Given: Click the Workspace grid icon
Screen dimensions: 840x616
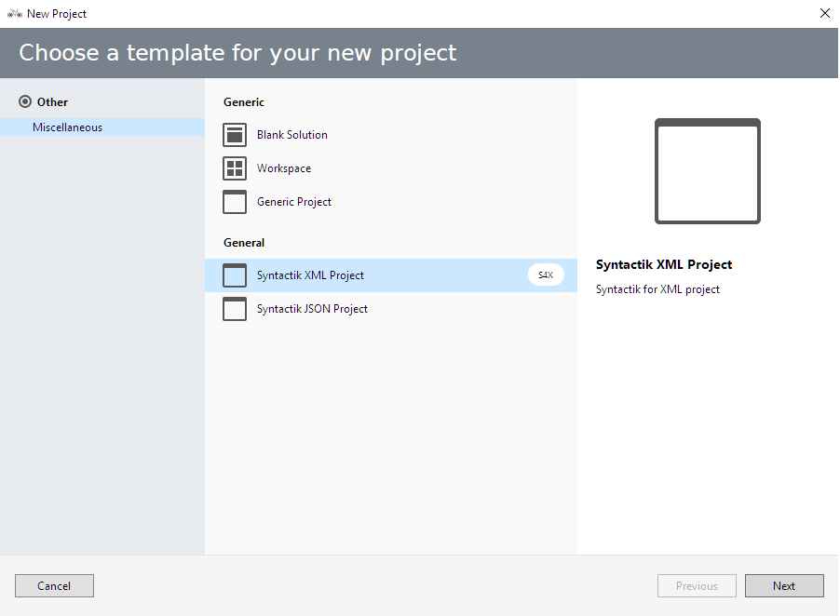Looking at the screenshot, I should pos(235,168).
